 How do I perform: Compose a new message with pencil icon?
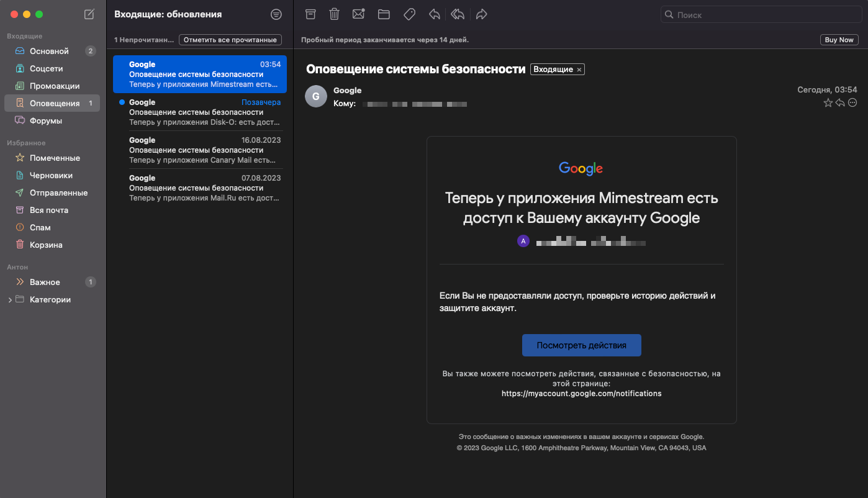89,14
